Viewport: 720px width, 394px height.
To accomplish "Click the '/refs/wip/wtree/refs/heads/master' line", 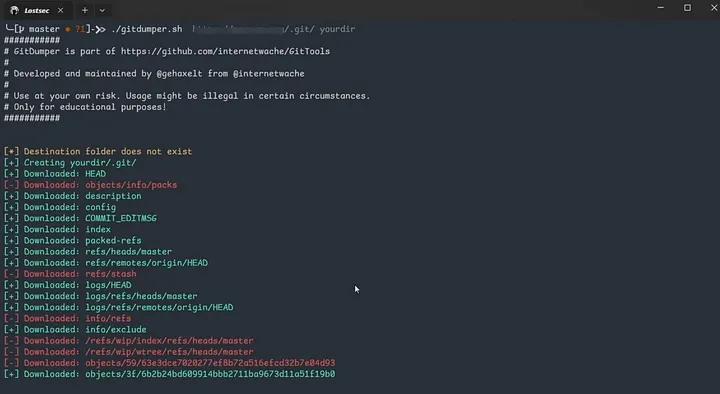I will point(129,352).
